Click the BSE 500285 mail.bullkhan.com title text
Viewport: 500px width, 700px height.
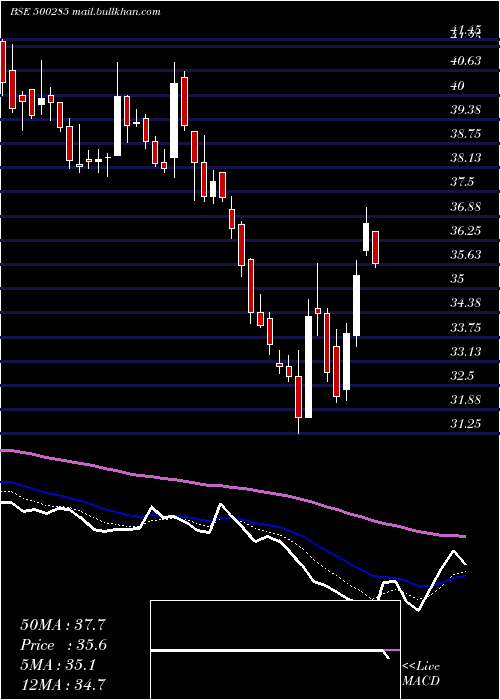coord(85,12)
